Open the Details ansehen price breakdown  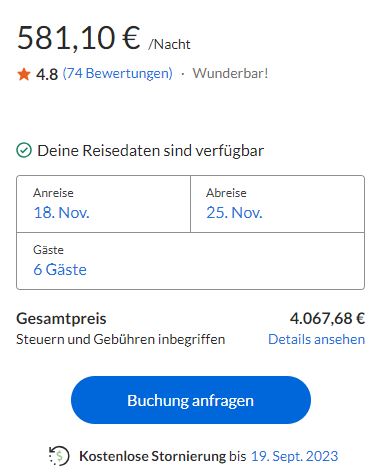point(316,339)
